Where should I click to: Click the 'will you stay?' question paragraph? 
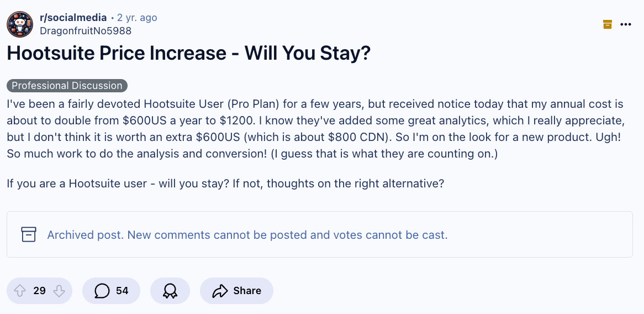point(225,184)
